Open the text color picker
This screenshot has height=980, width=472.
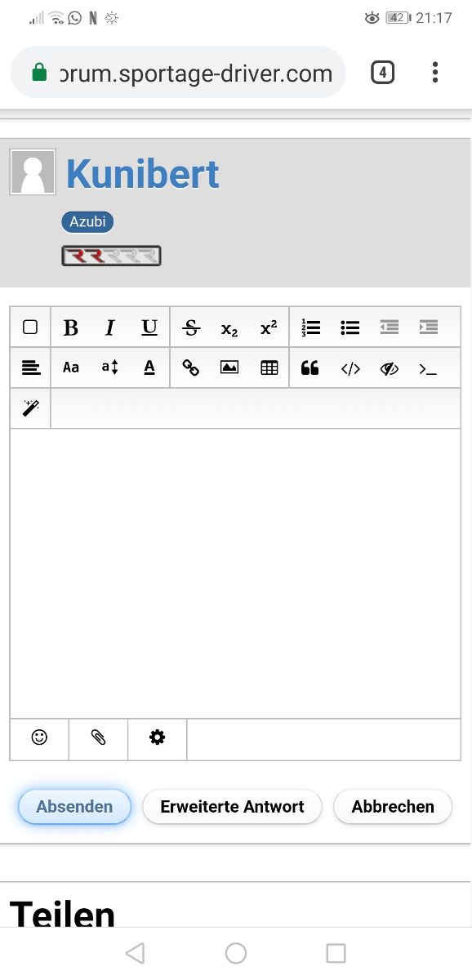click(149, 367)
